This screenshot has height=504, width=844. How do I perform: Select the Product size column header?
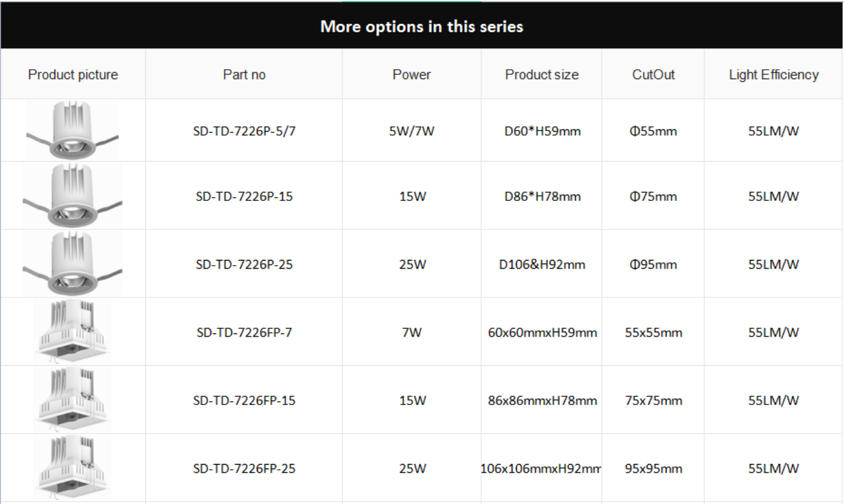click(x=542, y=74)
